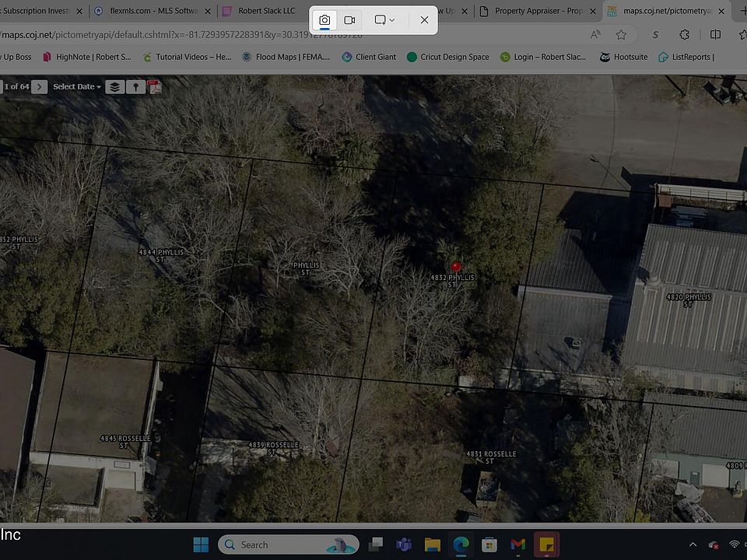Open the Windows Start menu
The width and height of the screenshot is (747, 560).
click(201, 544)
